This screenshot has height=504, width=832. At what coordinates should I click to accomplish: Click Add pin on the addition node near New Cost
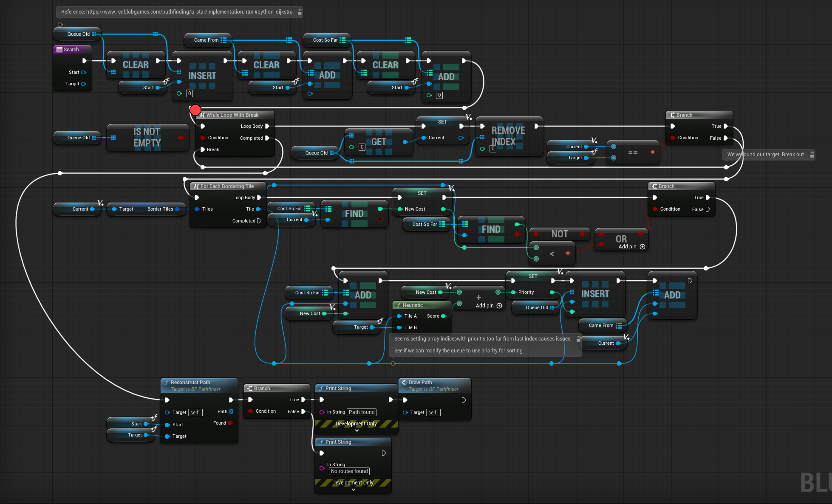[x=499, y=305]
